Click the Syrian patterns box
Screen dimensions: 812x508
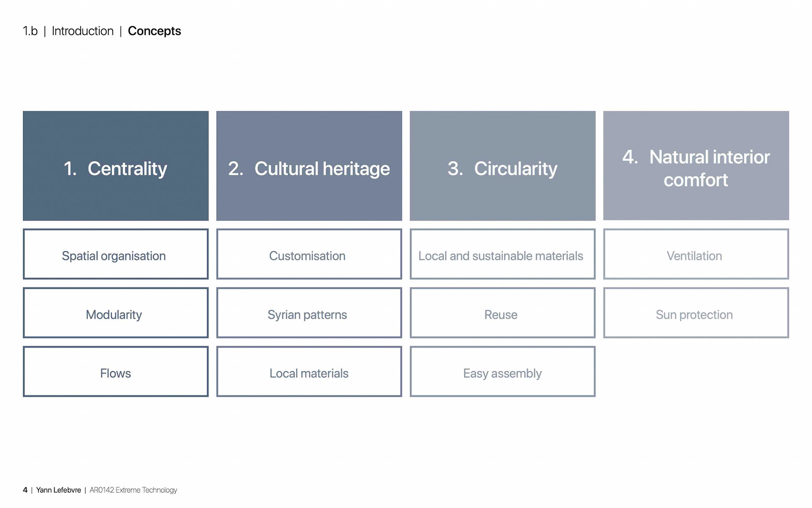tap(309, 313)
